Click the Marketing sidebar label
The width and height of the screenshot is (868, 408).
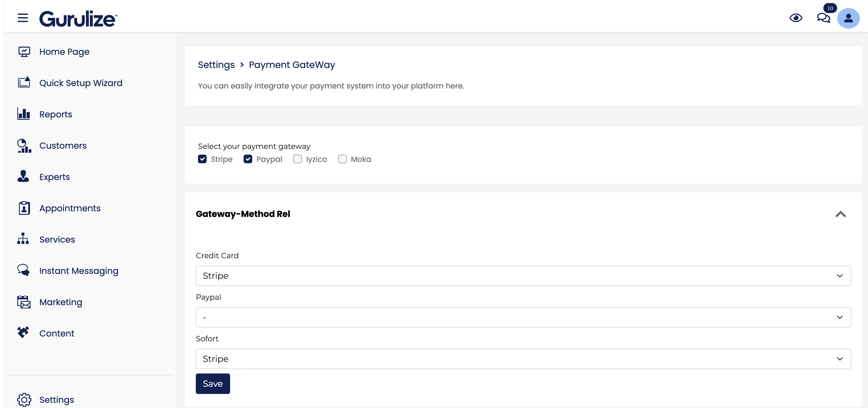[61, 302]
